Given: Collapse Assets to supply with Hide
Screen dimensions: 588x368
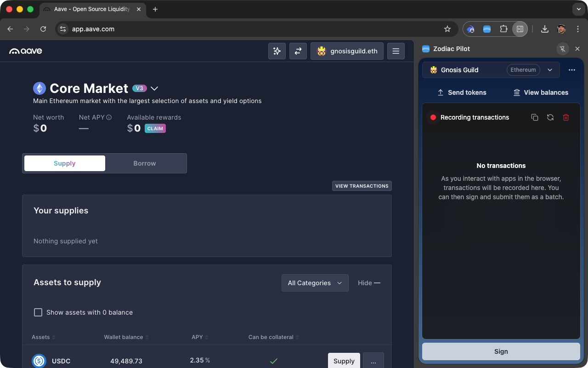Looking at the screenshot, I should tap(369, 283).
